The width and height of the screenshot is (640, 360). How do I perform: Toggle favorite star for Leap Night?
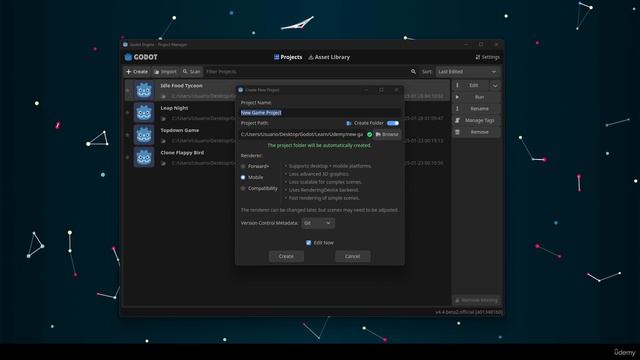tap(128, 113)
